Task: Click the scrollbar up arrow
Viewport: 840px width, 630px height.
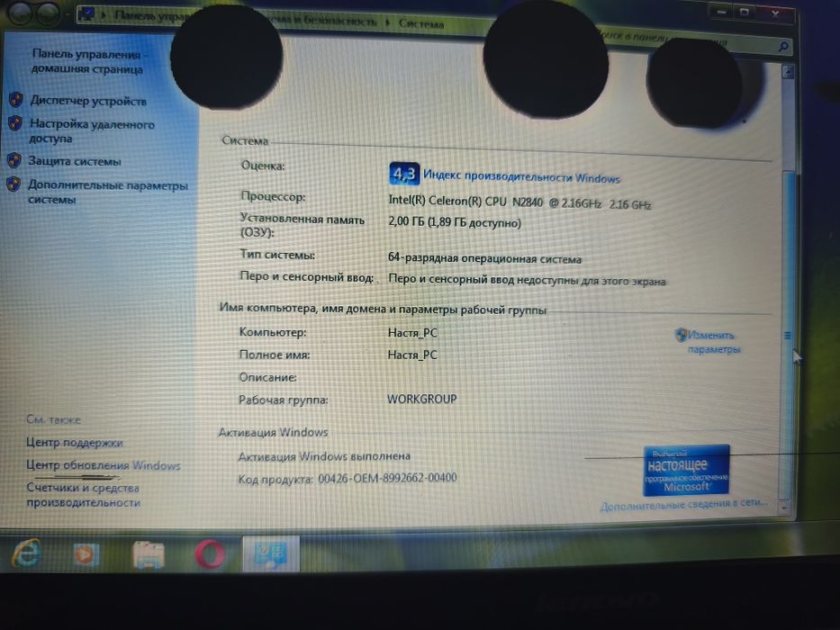Action: [x=788, y=72]
